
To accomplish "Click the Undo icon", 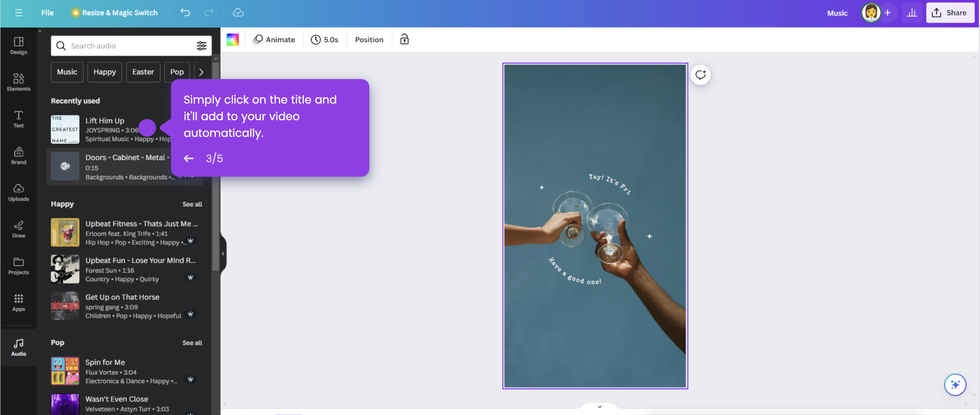I will pyautogui.click(x=184, y=12).
